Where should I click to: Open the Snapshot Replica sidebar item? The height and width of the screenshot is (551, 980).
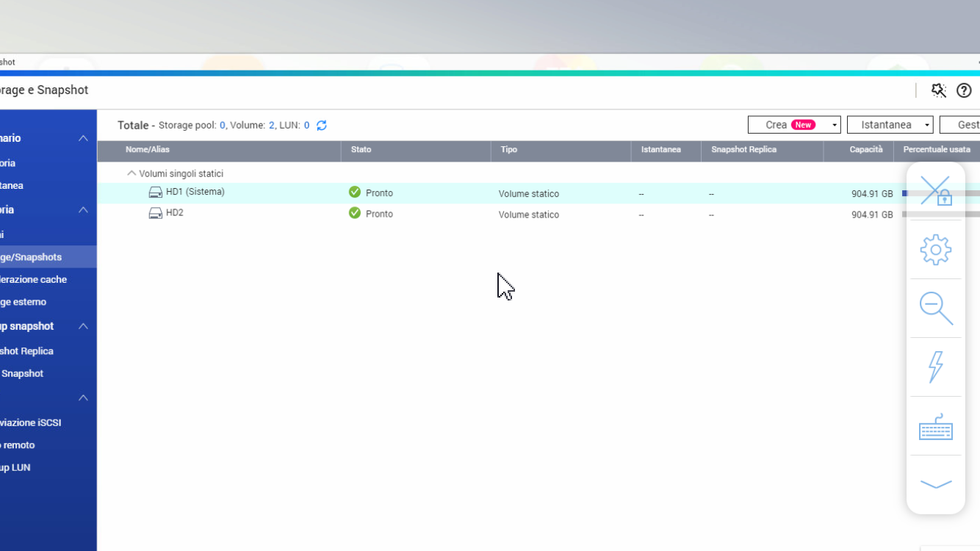pyautogui.click(x=27, y=351)
